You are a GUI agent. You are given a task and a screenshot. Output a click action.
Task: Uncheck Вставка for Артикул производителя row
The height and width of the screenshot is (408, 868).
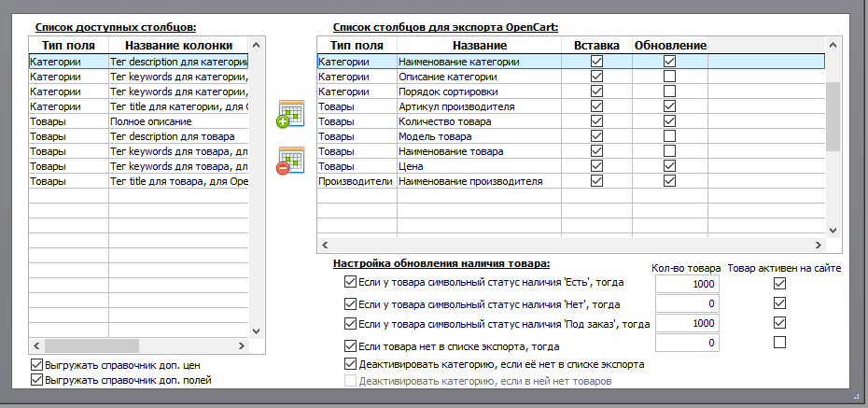click(x=596, y=106)
